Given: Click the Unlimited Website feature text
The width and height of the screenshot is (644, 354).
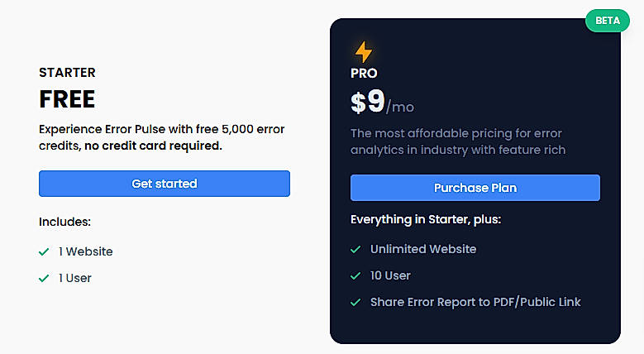Looking at the screenshot, I should 423,249.
